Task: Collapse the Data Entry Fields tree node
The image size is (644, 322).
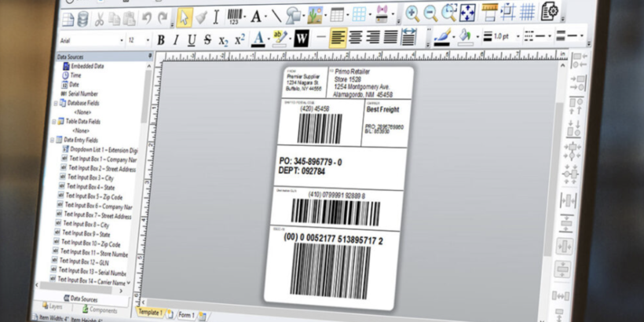Action: click(x=52, y=140)
